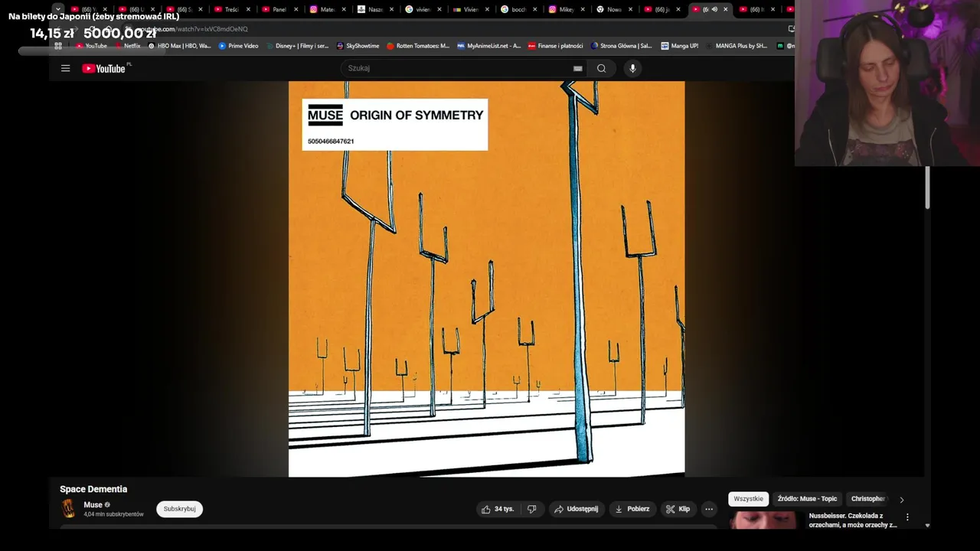Select the Wszystkie filter chip
Screen dimensions: 980x551
tap(748, 499)
